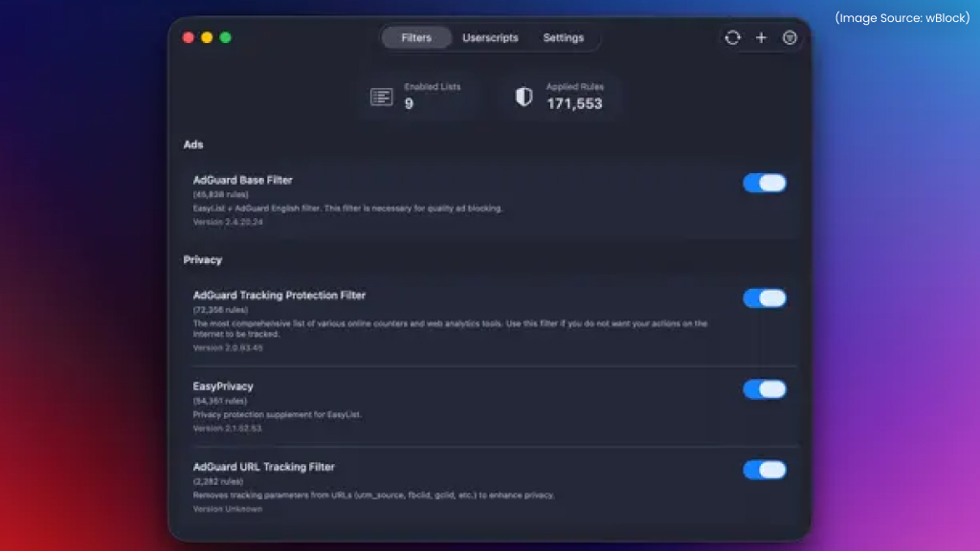Click the Enabled Lists label
Viewport: 980px width, 551px height.
432,87
